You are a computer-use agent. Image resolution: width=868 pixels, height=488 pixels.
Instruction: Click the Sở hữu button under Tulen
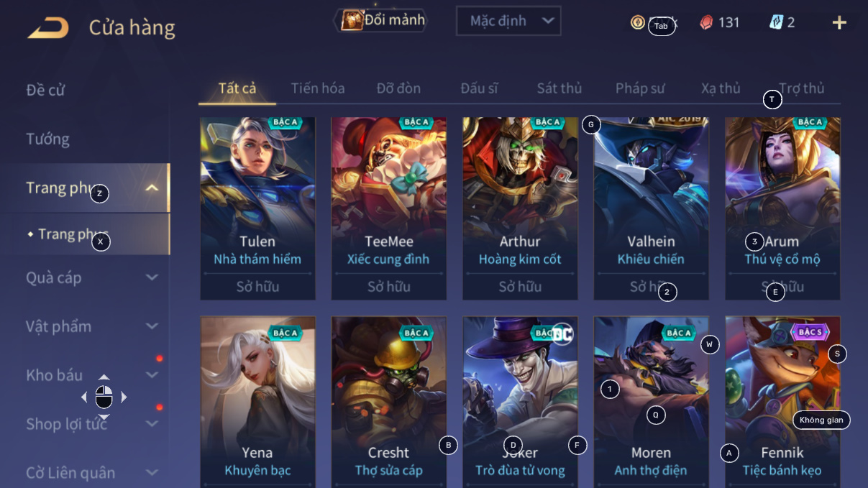[x=257, y=287]
